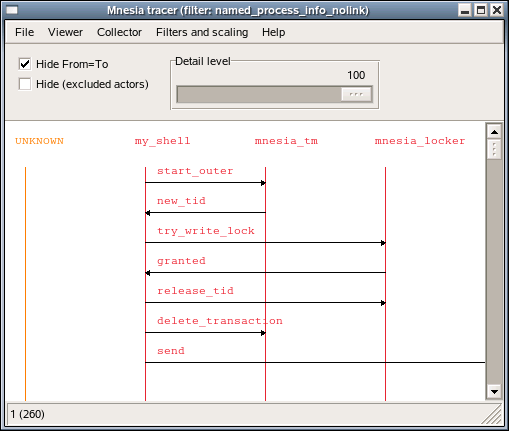Click the Detail level value 100

click(356, 75)
